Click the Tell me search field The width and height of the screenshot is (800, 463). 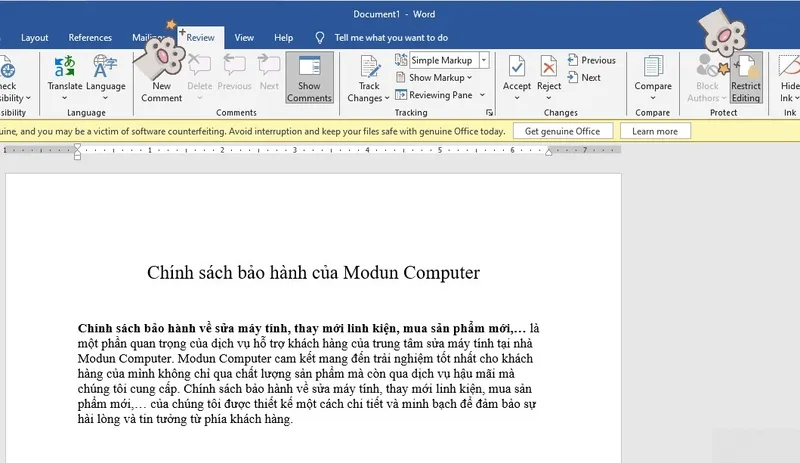[x=390, y=38]
